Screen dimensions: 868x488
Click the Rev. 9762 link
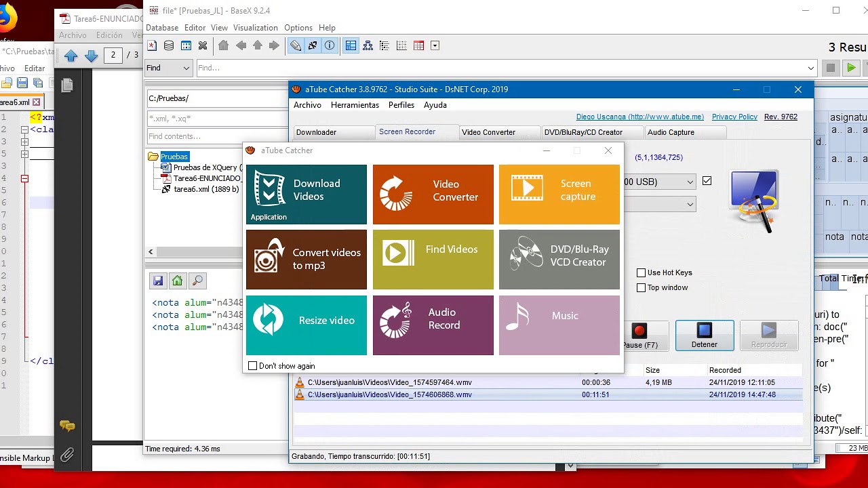[x=781, y=117]
